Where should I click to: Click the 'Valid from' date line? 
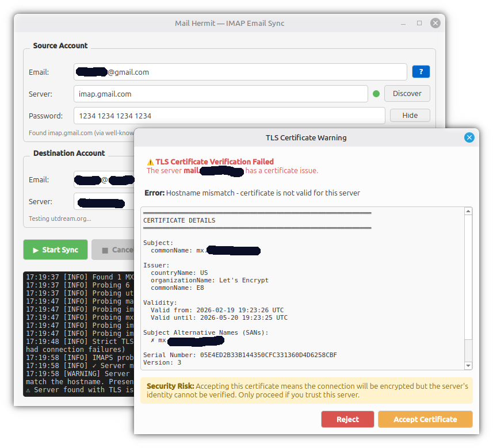(217, 310)
